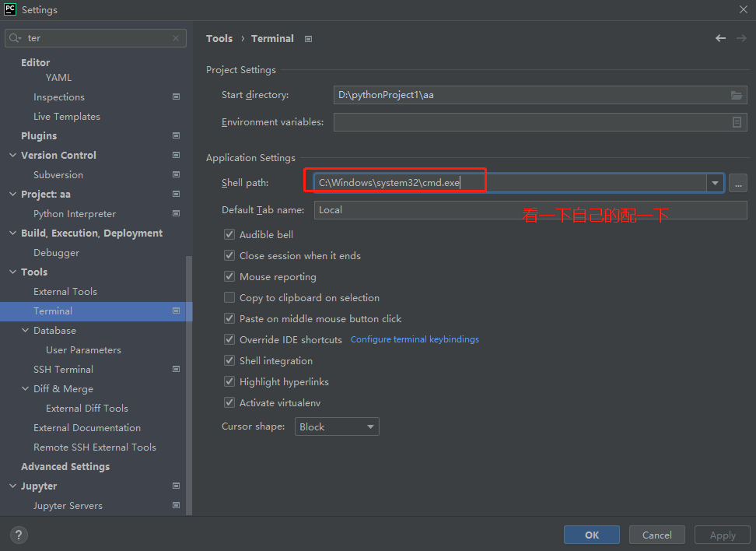Image resolution: width=756 pixels, height=551 pixels.
Task: Open the Cursor shape Block dropdown
Action: click(337, 426)
